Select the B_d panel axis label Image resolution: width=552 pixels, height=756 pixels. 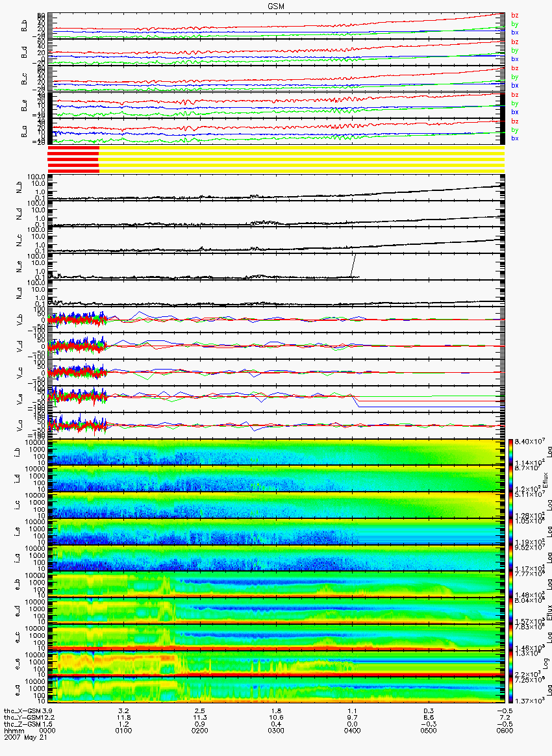click(24, 52)
